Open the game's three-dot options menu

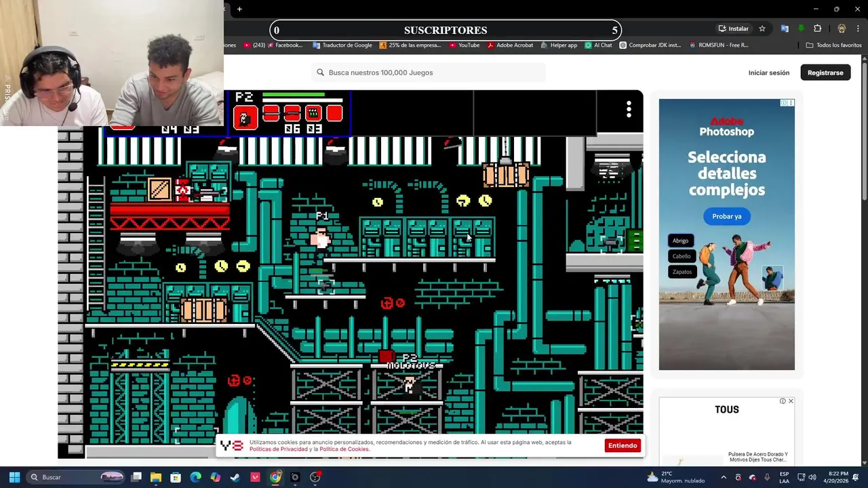[629, 109]
